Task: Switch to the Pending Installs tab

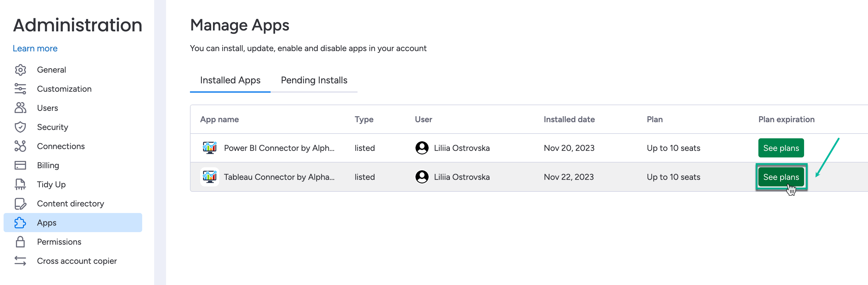Action: coord(314,80)
